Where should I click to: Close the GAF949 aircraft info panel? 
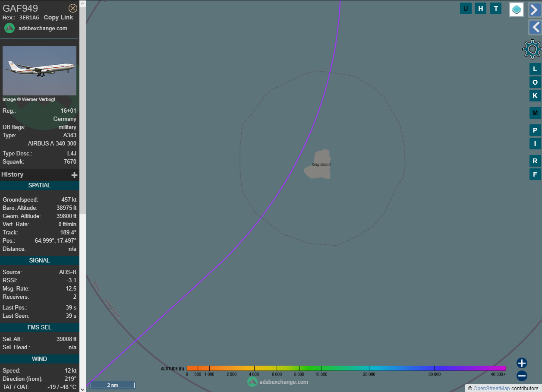pyautogui.click(x=73, y=8)
